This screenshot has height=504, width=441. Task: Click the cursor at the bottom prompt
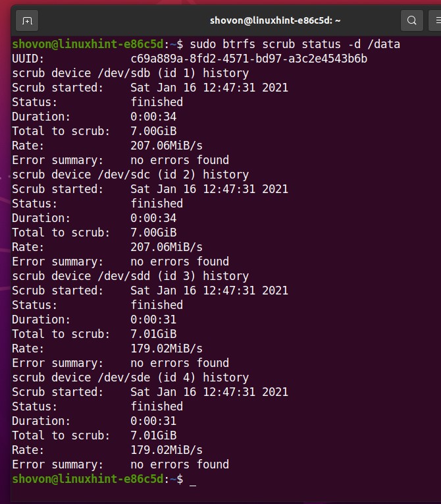(192, 480)
